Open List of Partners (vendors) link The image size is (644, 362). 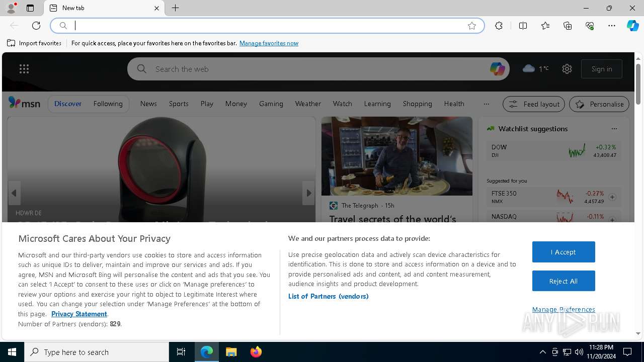(x=328, y=296)
